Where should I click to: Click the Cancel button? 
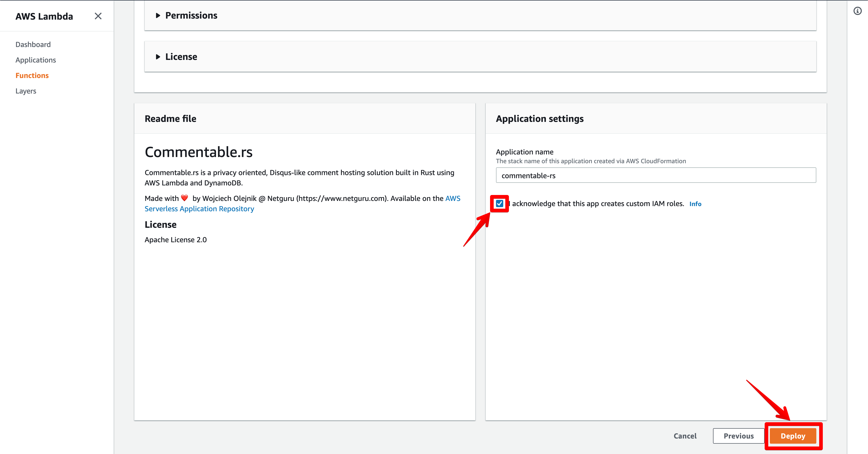[x=685, y=436]
